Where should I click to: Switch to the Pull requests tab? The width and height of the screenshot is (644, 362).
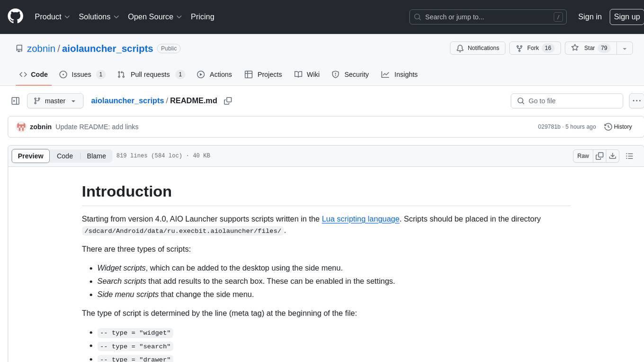(x=151, y=74)
